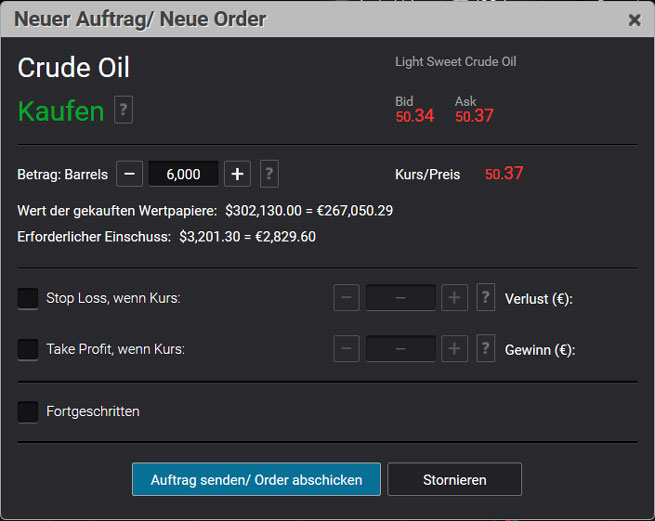Click the green Kaufen label

click(x=61, y=111)
